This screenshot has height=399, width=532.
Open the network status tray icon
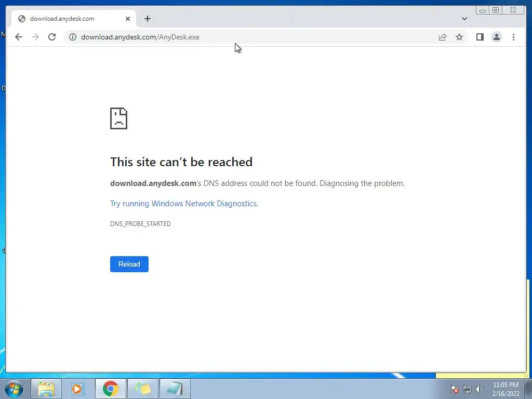tap(467, 389)
